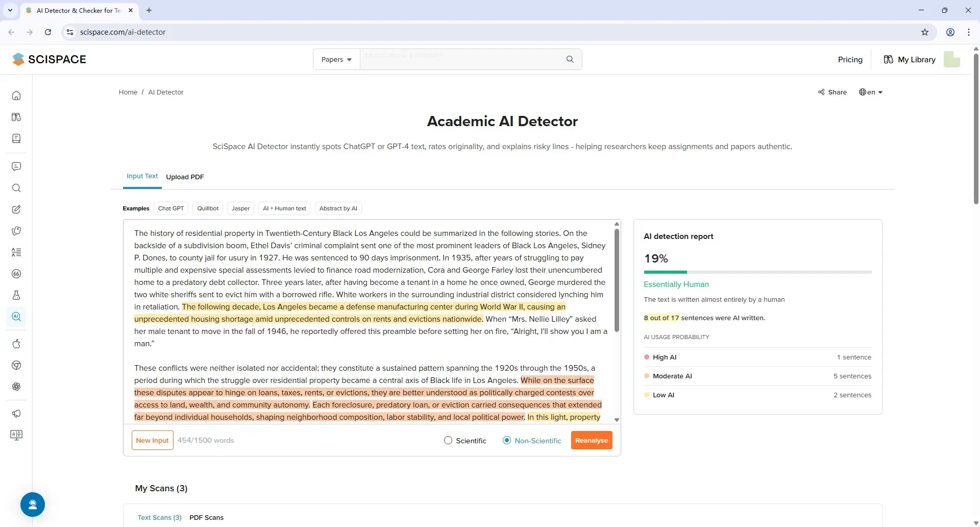Load the Chat GPT example
980x527 pixels.
[x=171, y=208]
